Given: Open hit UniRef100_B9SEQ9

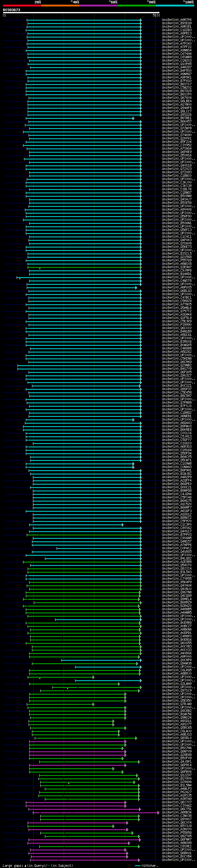Looking at the screenshot, I should coord(177,23).
